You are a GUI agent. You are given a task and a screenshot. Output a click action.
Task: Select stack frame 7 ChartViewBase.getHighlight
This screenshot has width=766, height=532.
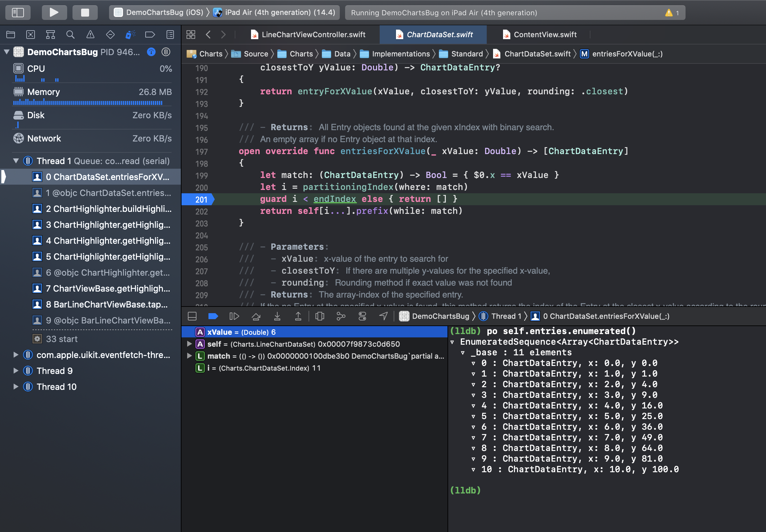point(107,288)
